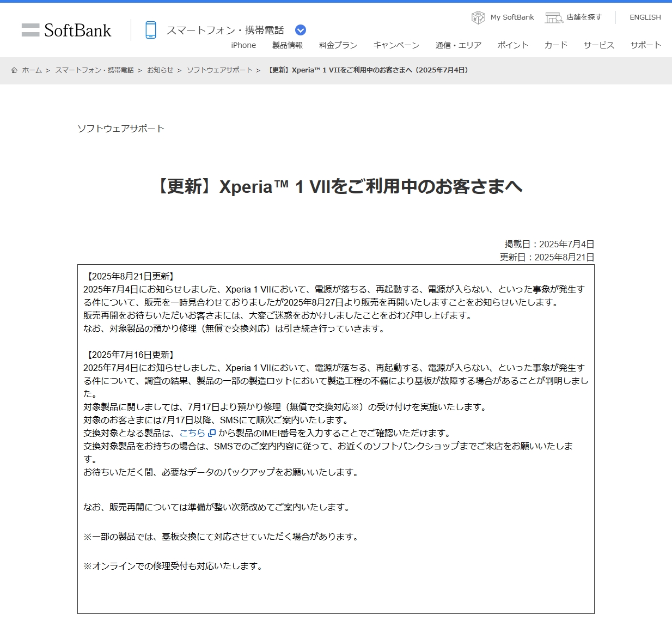Expand the blue category dropdown arrow
This screenshot has width=672, height=621.
click(301, 30)
